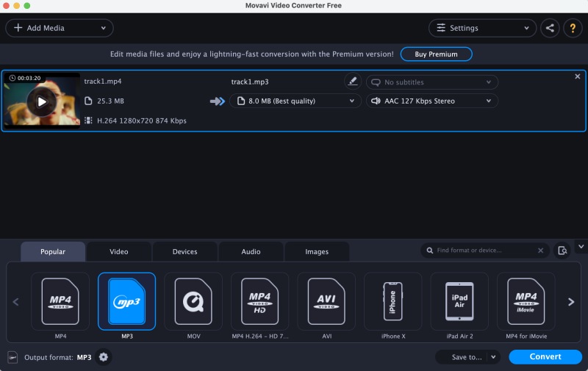The height and width of the screenshot is (371, 588).
Task: Click the track1.mp3 output filename
Action: [x=250, y=82]
